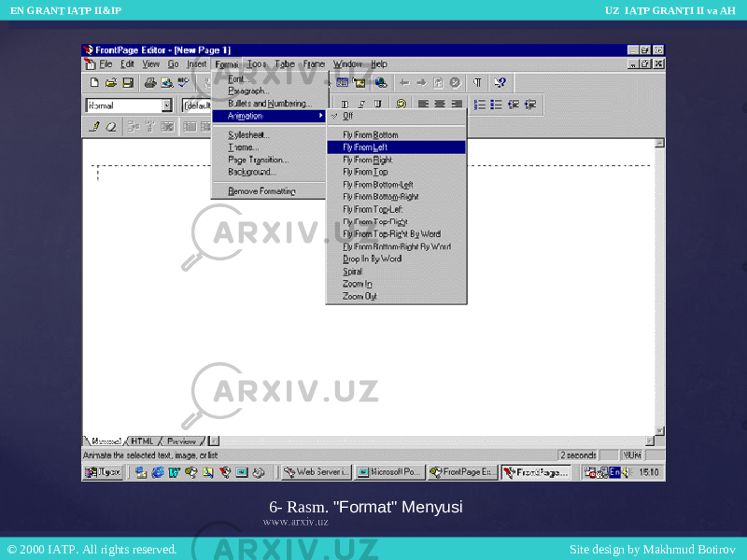Image resolution: width=747 pixels, height=560 pixels.
Task: Click the Help pointer question-mark icon
Action: tap(500, 83)
